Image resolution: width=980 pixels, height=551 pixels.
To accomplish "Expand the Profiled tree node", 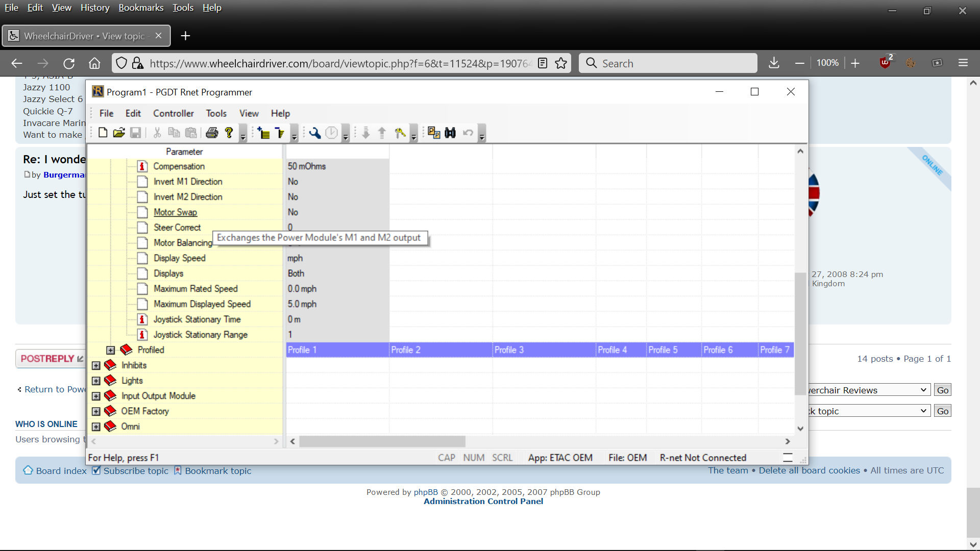I will 110,350.
